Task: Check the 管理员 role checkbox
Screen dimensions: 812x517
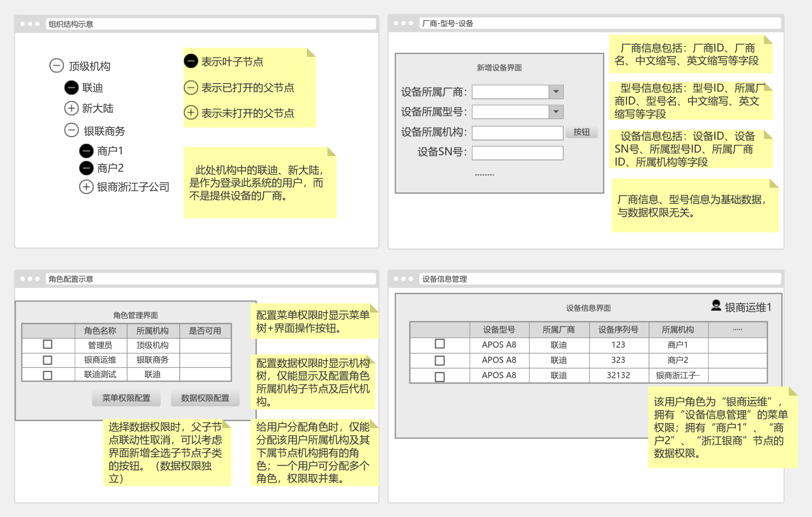Action: point(47,345)
